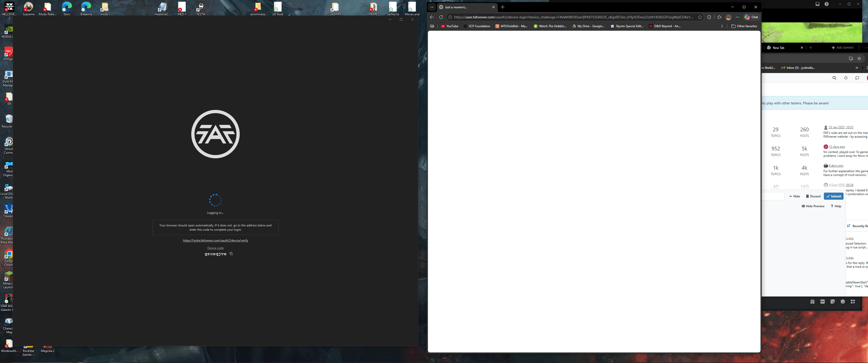Close the 'Just a moment...' tab
The width and height of the screenshot is (868, 363).
493,7
